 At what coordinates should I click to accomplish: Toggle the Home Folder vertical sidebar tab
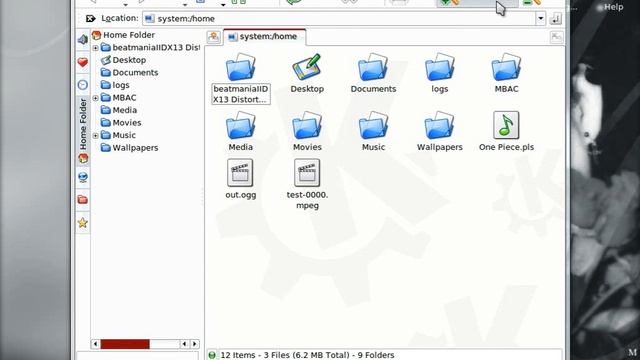pyautogui.click(x=83, y=131)
